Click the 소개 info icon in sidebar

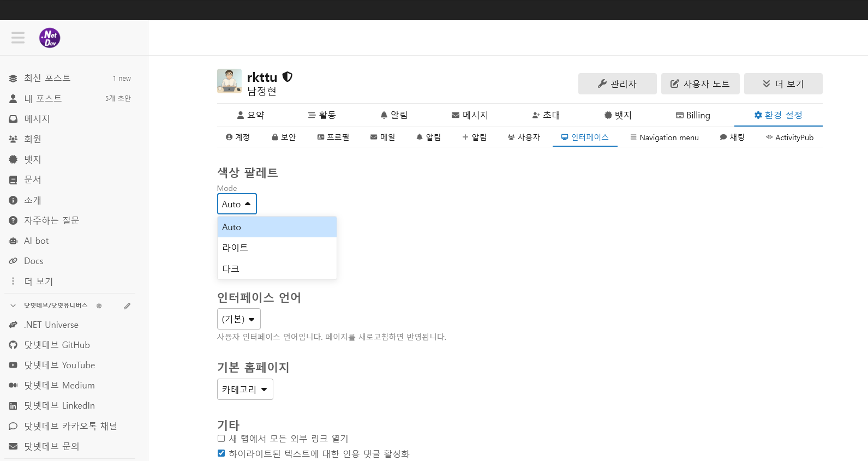[13, 200]
